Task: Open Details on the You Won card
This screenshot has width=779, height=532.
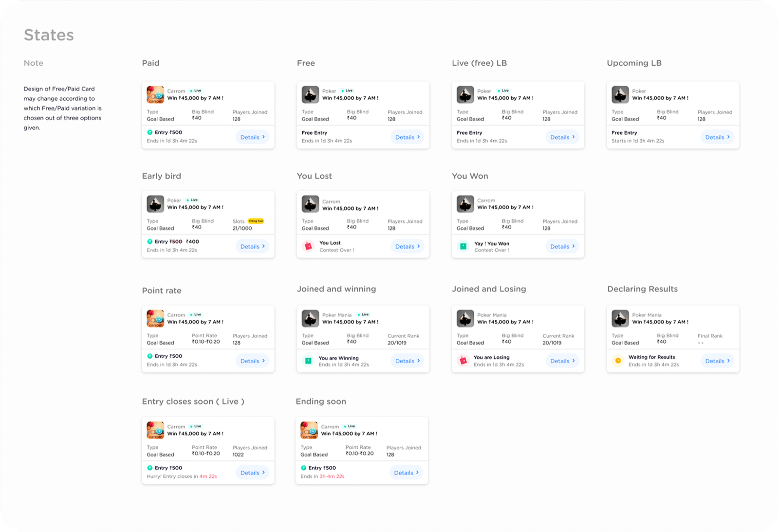Action: coord(562,246)
